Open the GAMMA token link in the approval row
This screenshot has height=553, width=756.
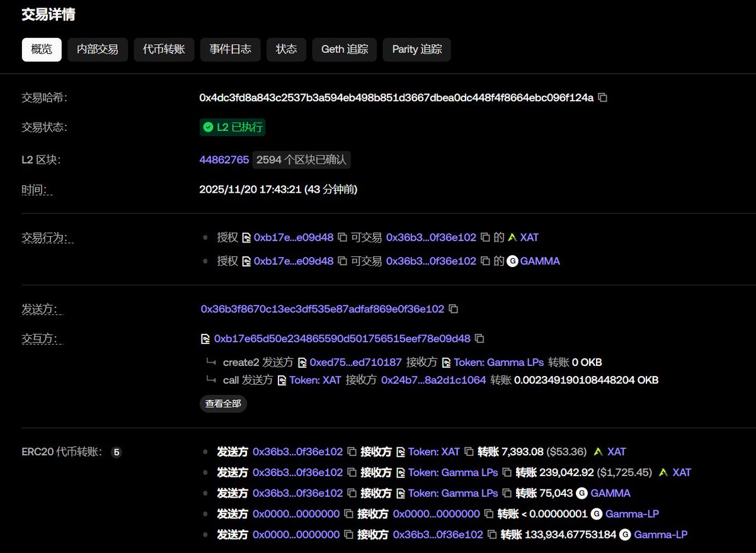point(540,261)
